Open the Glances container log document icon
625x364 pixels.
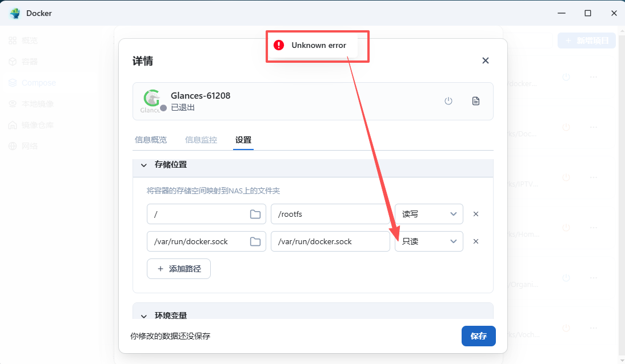[475, 101]
